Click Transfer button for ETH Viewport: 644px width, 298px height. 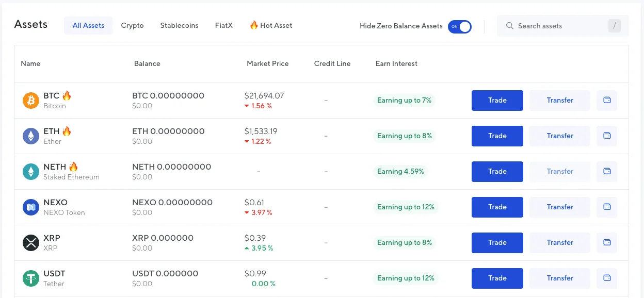point(560,136)
